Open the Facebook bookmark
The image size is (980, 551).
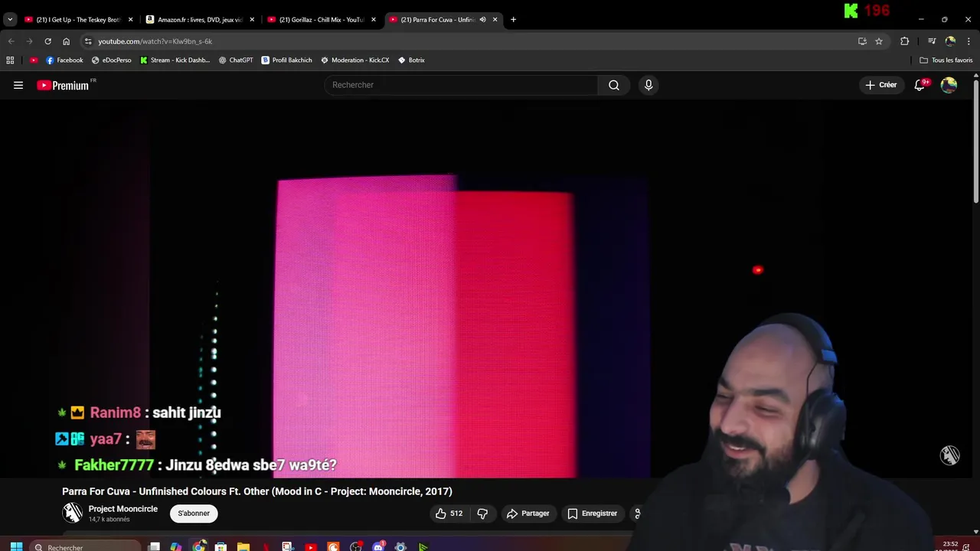[x=64, y=60]
